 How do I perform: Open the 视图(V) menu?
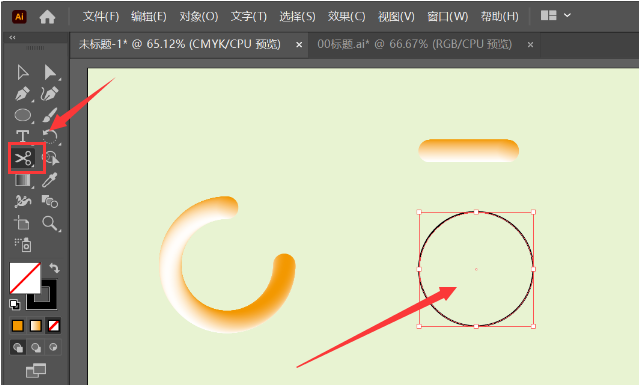pos(396,16)
